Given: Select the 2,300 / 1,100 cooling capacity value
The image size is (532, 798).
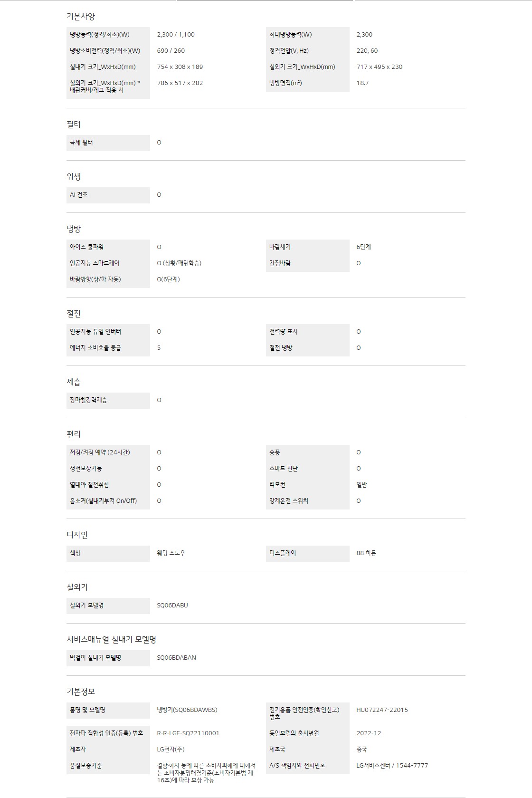Looking at the screenshot, I should click(x=176, y=35).
